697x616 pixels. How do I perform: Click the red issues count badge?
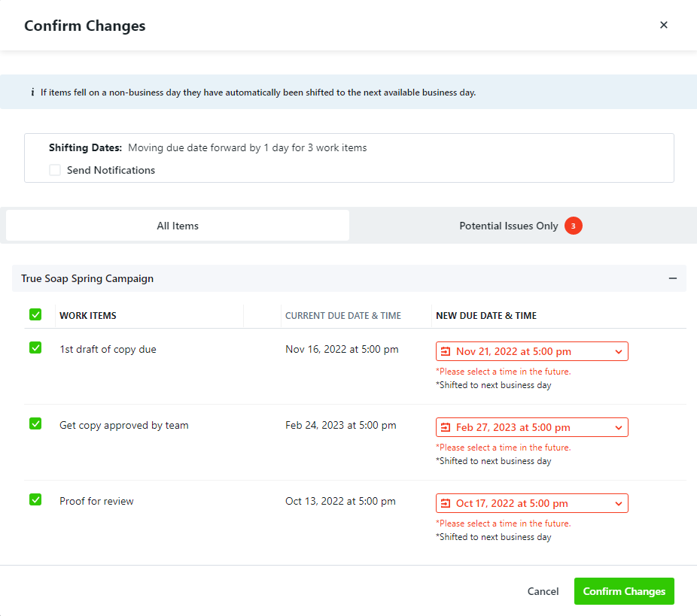point(574,226)
